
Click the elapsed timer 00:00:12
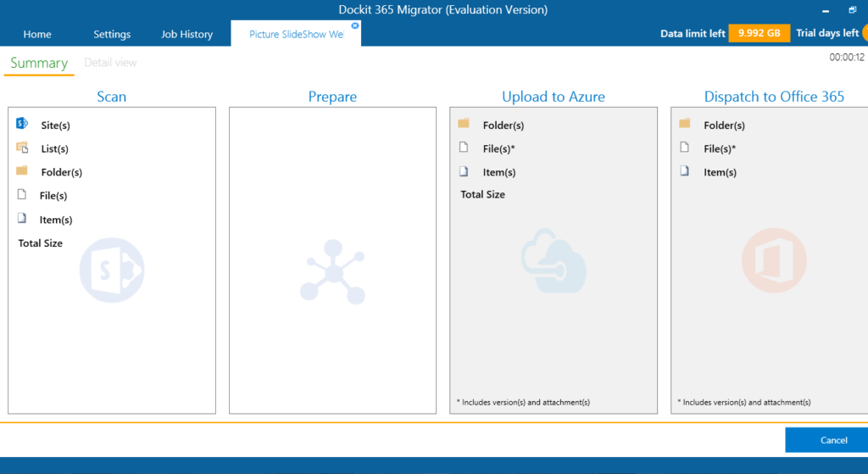847,57
